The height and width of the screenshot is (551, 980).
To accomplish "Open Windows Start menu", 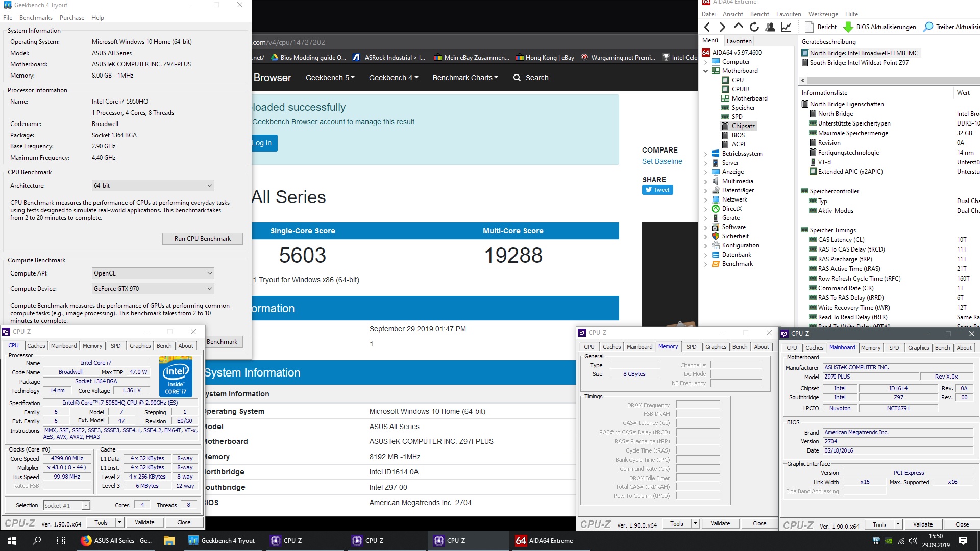I will [x=12, y=540].
